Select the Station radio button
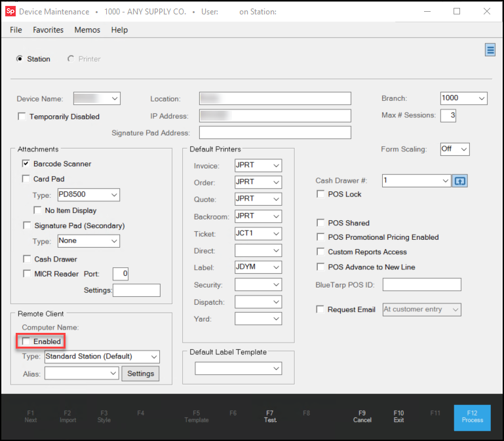 pos(20,59)
